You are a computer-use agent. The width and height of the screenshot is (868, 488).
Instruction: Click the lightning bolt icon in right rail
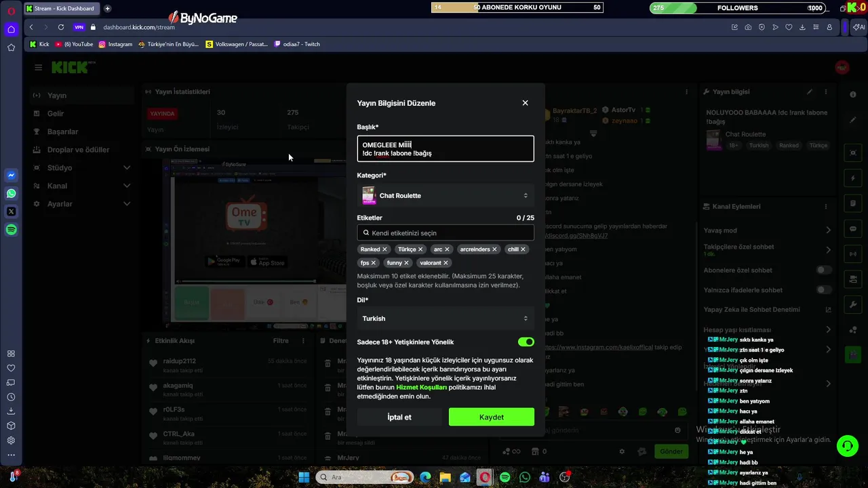pyautogui.click(x=853, y=178)
